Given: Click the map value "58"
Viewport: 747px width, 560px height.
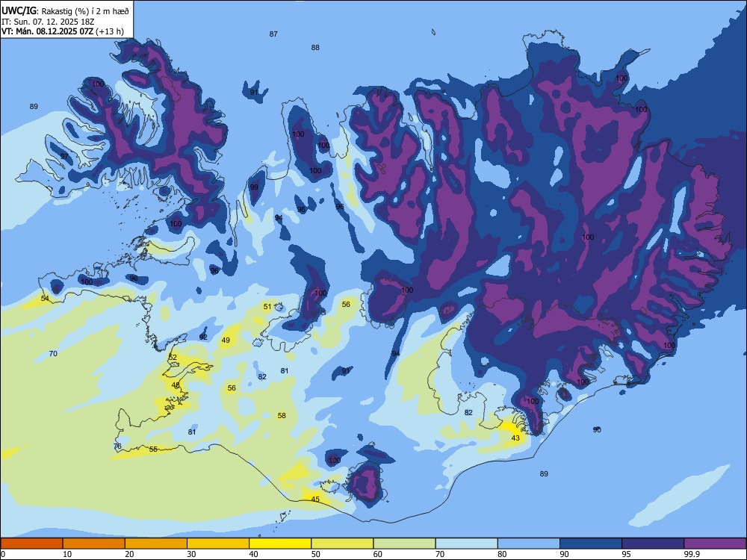Looking at the screenshot, I should pos(282,415).
